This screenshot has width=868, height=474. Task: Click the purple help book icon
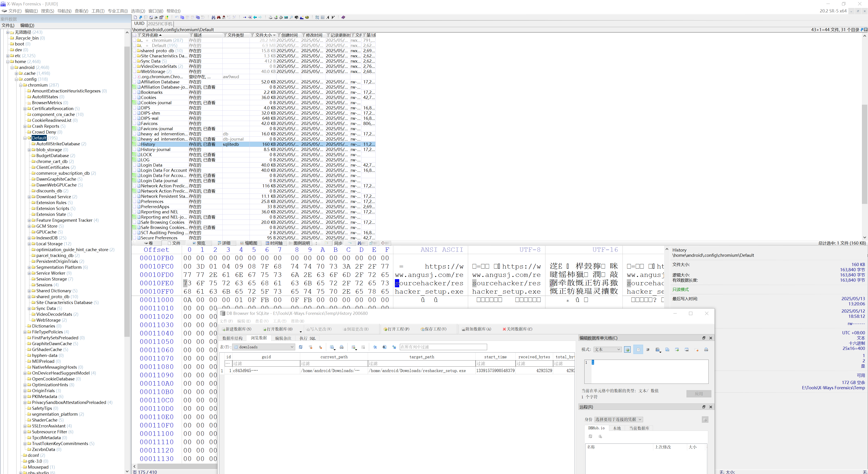tap(343, 17)
